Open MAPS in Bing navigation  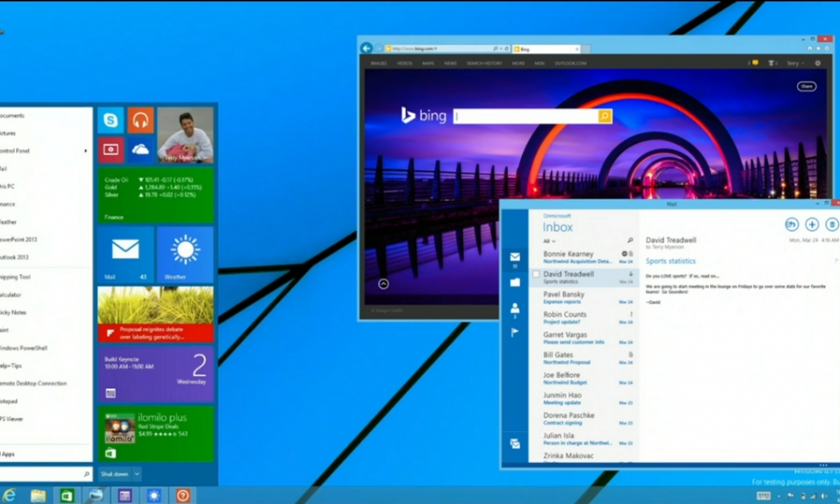[x=428, y=63]
